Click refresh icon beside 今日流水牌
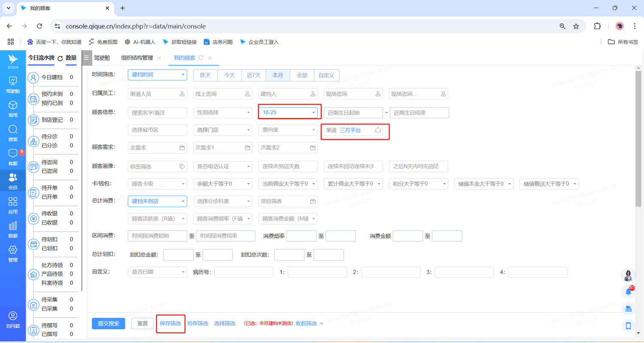644x343 pixels. (x=60, y=58)
